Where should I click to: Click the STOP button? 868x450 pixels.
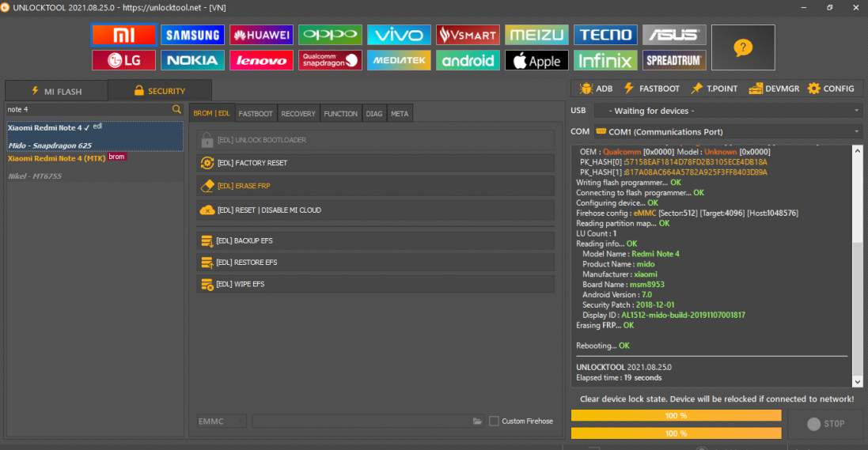(x=825, y=424)
